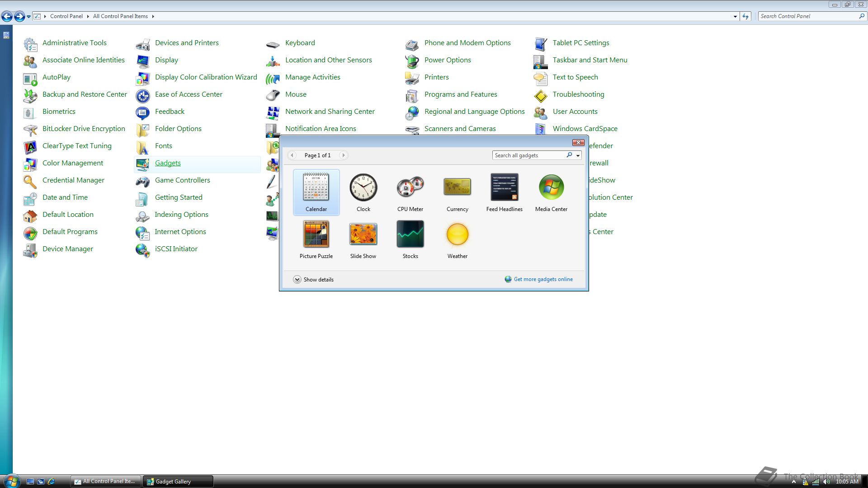Viewport: 868px width, 488px height.
Task: Click the Power Options icon
Action: click(412, 61)
